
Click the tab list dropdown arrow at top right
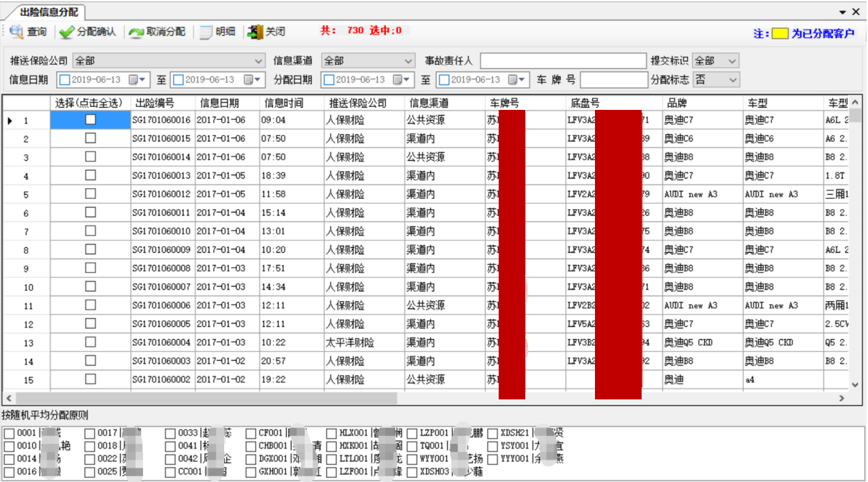[x=842, y=12]
